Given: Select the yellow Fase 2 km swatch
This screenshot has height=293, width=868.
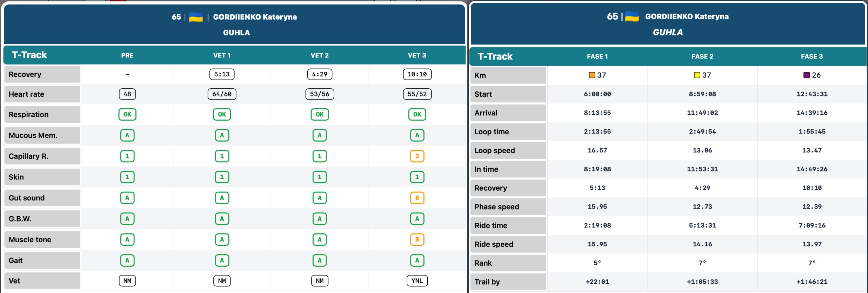Looking at the screenshot, I should (697, 75).
